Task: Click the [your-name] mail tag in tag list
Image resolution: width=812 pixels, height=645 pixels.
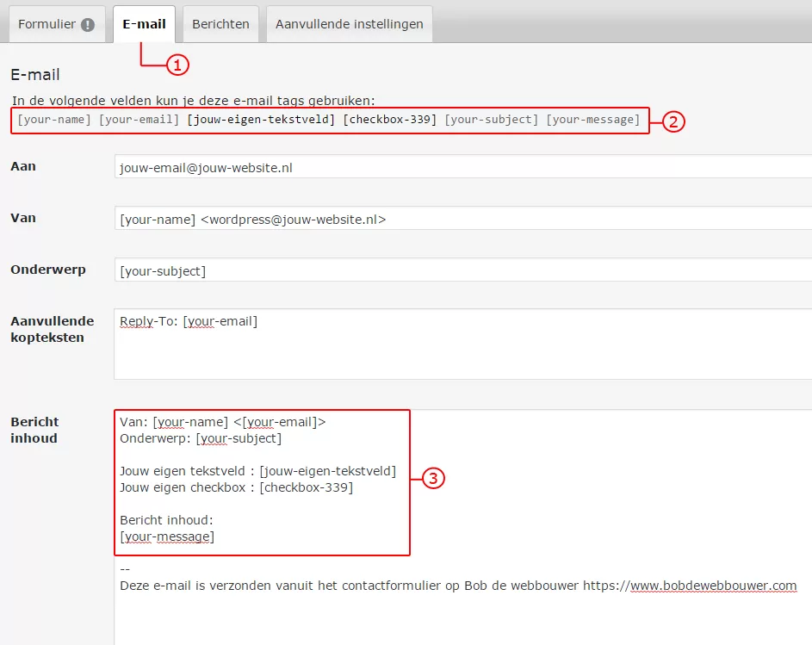Action: [53, 120]
